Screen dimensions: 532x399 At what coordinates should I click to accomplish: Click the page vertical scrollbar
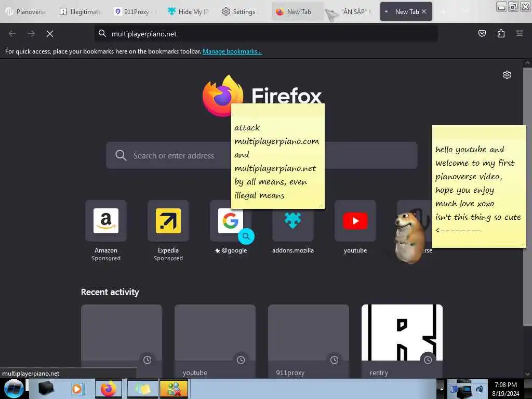[x=527, y=197]
